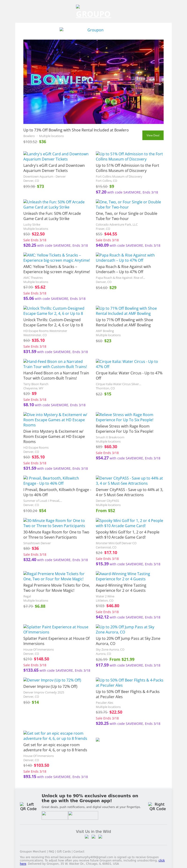Click the right QR code image
This screenshot has width=187, height=868.
[x=157, y=806]
